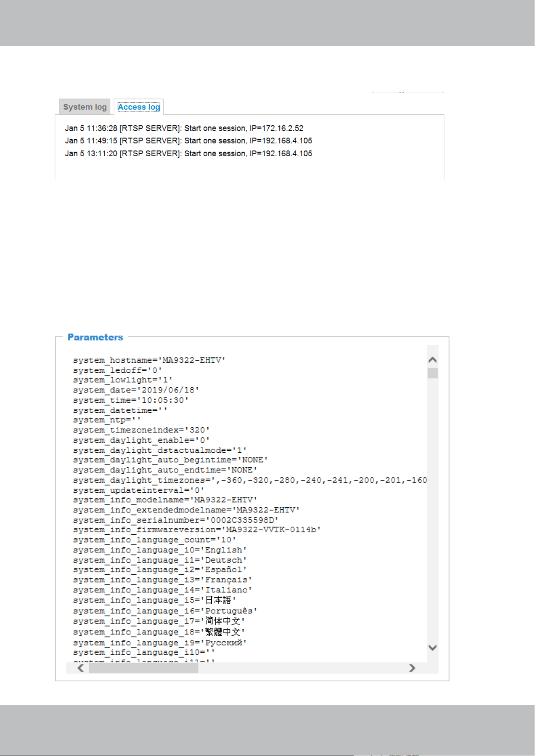The image size is (535, 756).
Task: Click the system_hostname parameter line
Action: pos(149,360)
